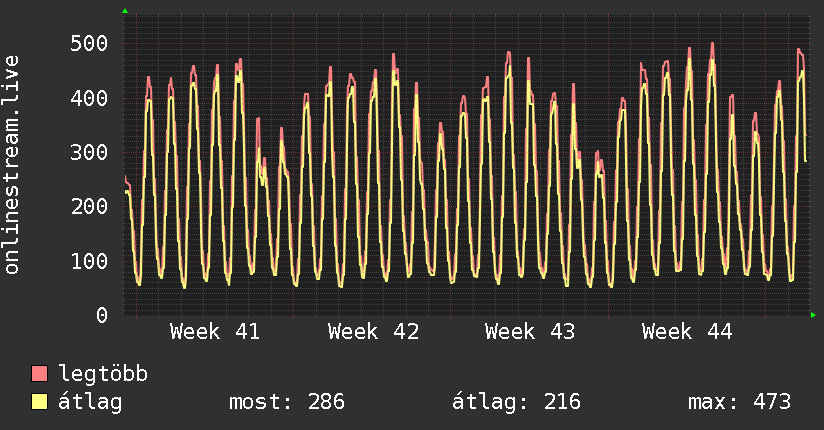The width and height of the screenshot is (824, 430).
Task: Click the 300 y-axis tick label
Action: tap(89, 152)
